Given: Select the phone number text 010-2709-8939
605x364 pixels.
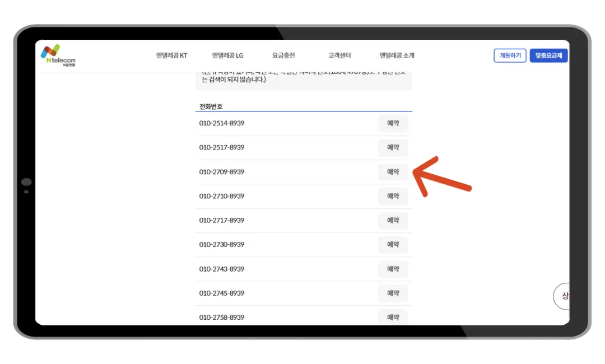Looking at the screenshot, I should pos(222,172).
